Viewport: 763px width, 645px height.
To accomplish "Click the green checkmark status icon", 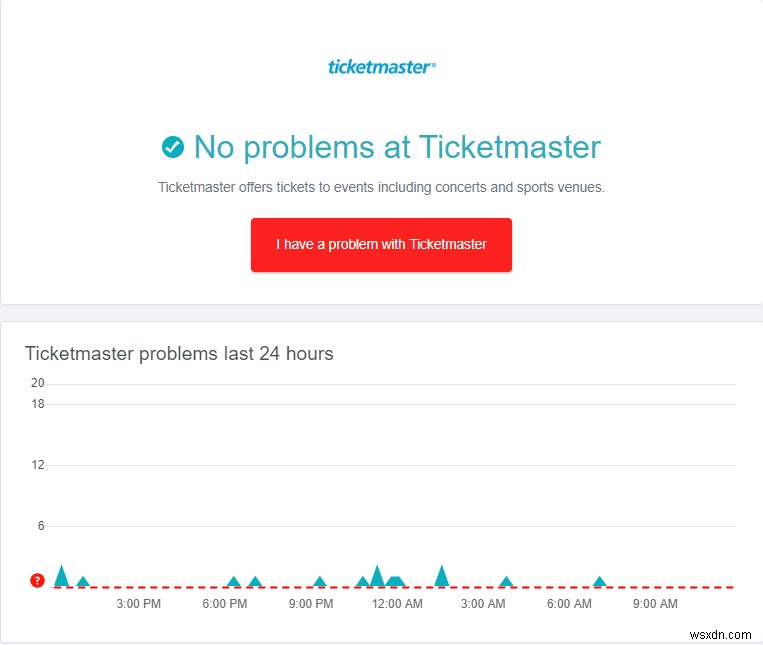I will pyautogui.click(x=173, y=148).
